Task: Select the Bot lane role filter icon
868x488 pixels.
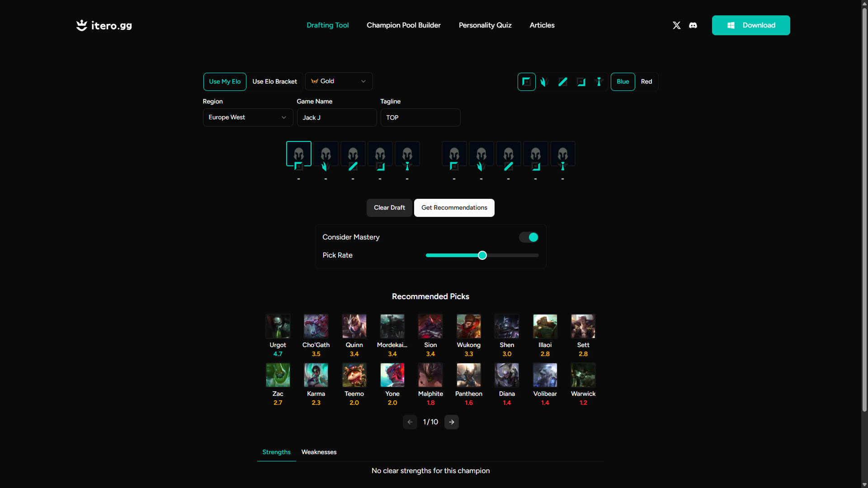Action: [580, 82]
